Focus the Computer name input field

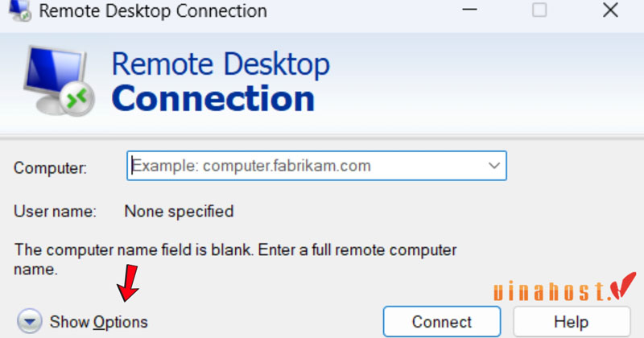306,166
